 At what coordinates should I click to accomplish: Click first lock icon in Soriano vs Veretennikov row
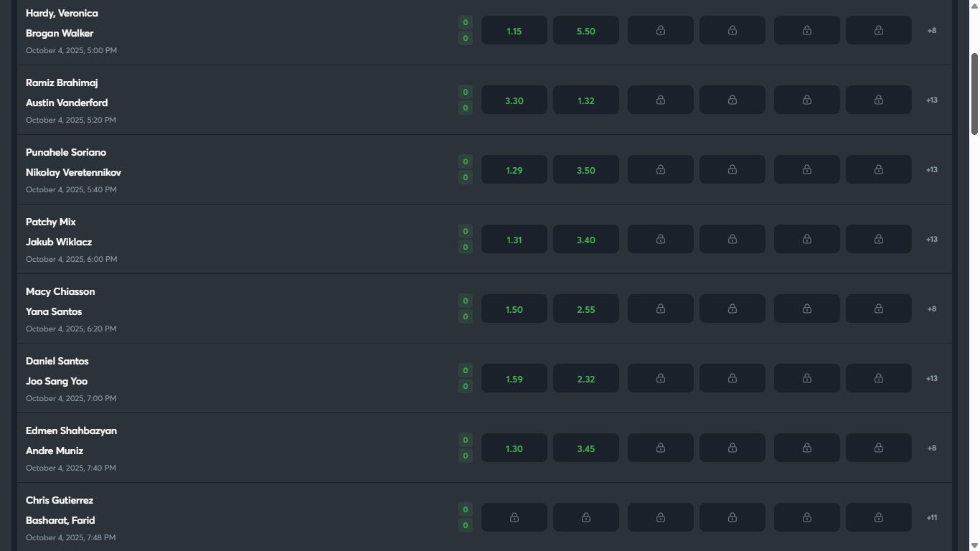[x=660, y=170]
